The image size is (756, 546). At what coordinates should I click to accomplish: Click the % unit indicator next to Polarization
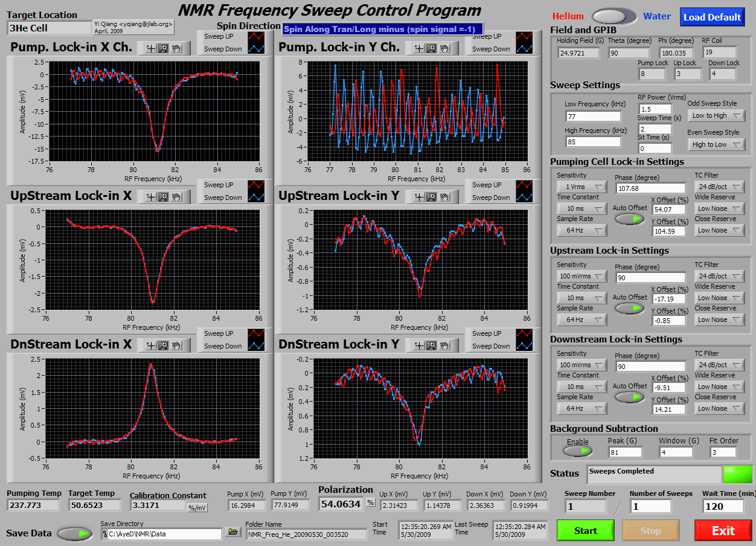(x=371, y=503)
